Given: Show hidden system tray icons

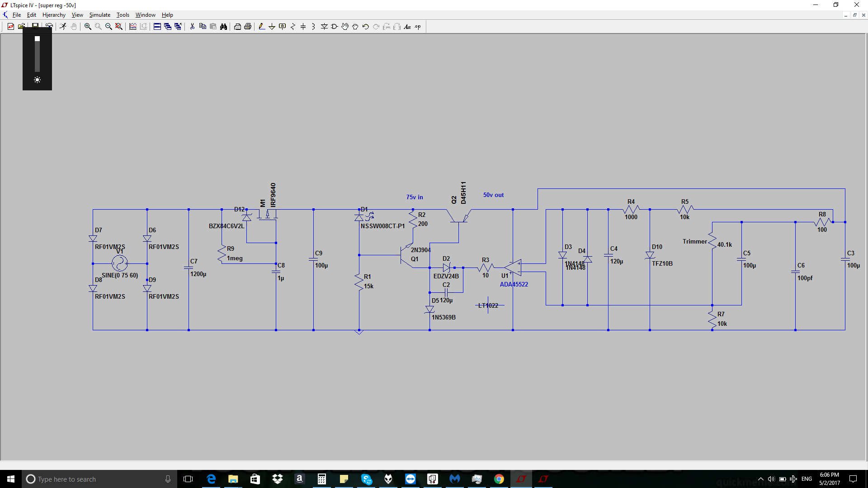Looking at the screenshot, I should (x=760, y=479).
